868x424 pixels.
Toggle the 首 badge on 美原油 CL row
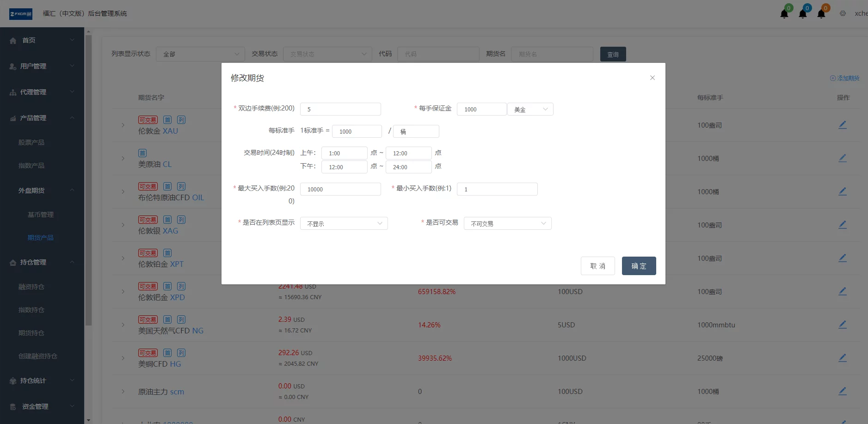[x=142, y=153]
